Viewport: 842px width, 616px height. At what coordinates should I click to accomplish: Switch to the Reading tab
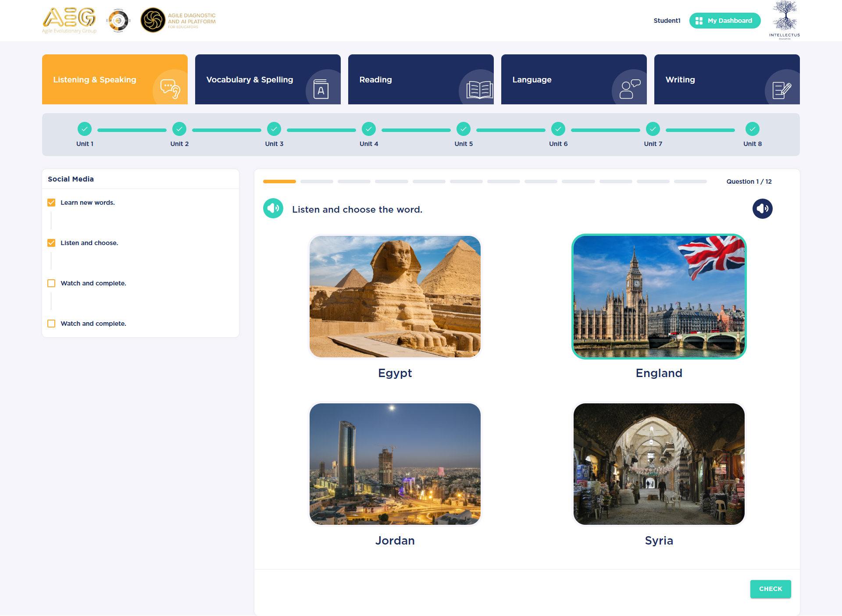(421, 79)
